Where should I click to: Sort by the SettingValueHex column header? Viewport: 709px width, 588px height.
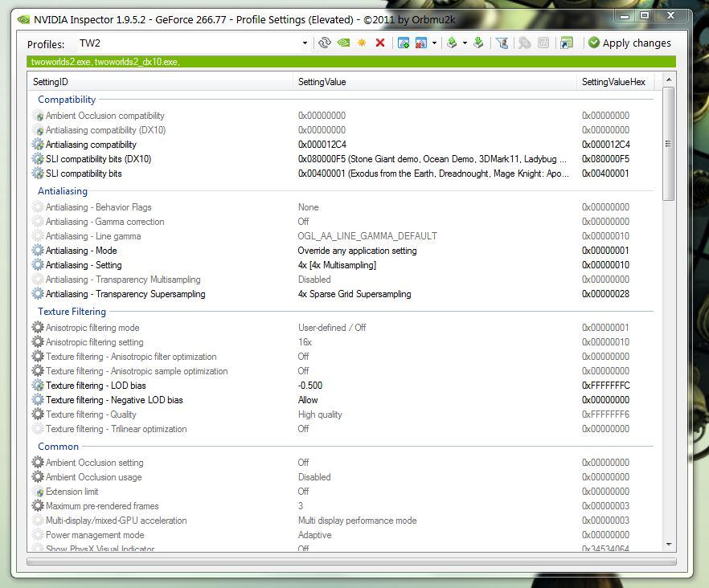point(615,82)
